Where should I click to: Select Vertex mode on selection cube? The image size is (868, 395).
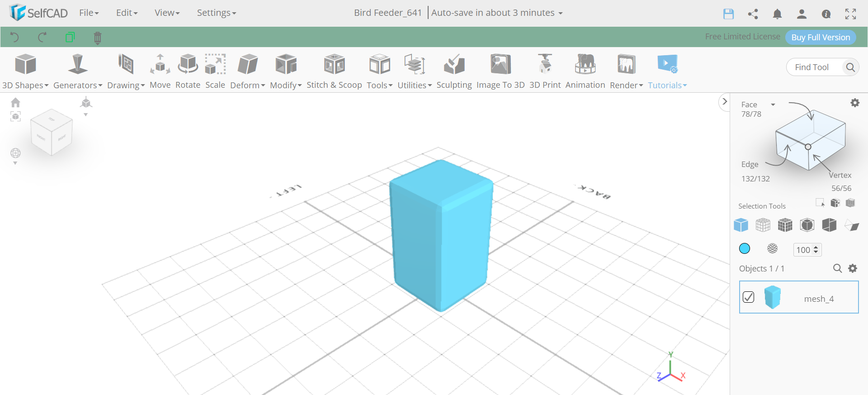pos(840,175)
